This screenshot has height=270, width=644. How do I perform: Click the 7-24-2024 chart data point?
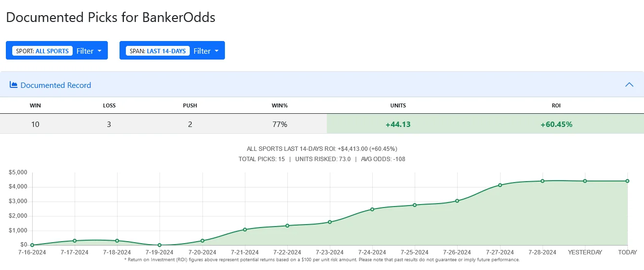(372, 209)
